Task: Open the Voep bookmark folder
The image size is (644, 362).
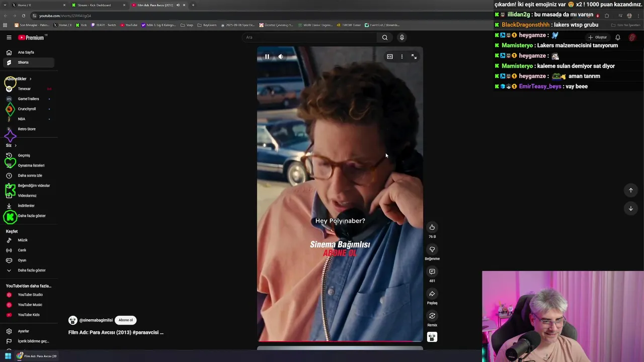Action: tap(187, 25)
